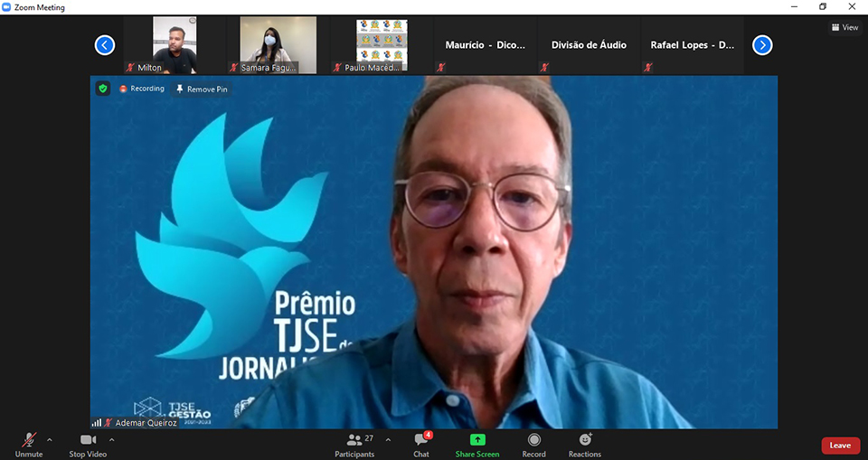The height and width of the screenshot is (460, 868).
Task: Click the Recording status indicator
Action: 142,89
